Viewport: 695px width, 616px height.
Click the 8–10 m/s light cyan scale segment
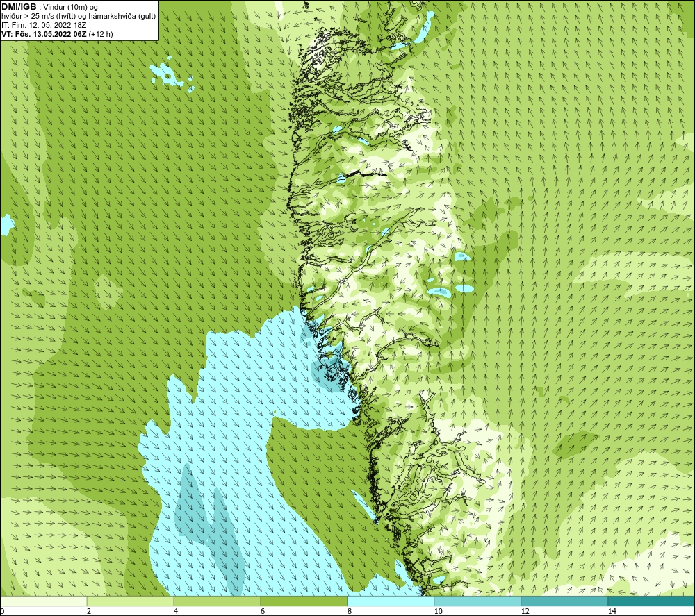coord(391,601)
